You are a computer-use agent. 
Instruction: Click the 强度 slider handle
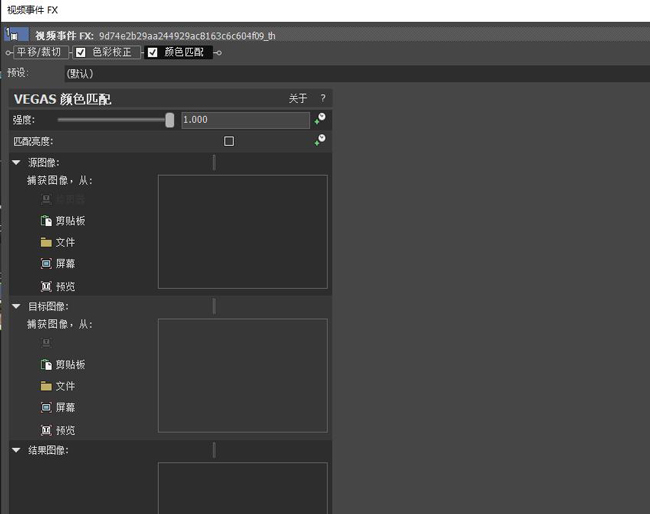click(170, 120)
